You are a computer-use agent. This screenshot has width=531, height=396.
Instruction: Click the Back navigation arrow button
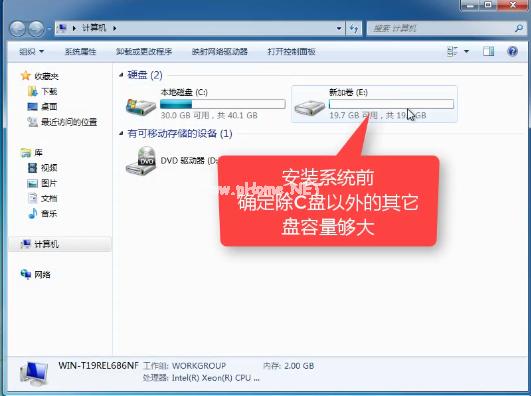pyautogui.click(x=17, y=29)
